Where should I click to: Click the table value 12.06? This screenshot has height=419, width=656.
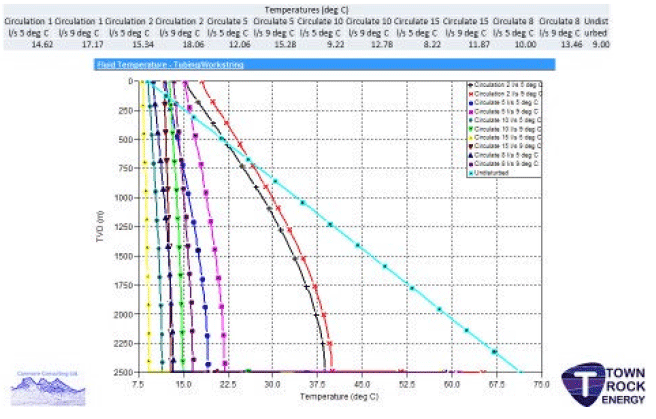pyautogui.click(x=240, y=44)
